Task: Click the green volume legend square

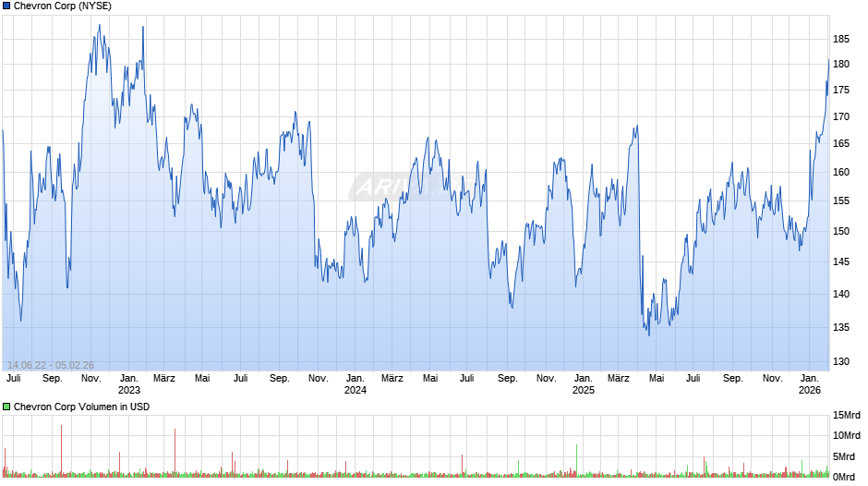Action: pyautogui.click(x=6, y=407)
